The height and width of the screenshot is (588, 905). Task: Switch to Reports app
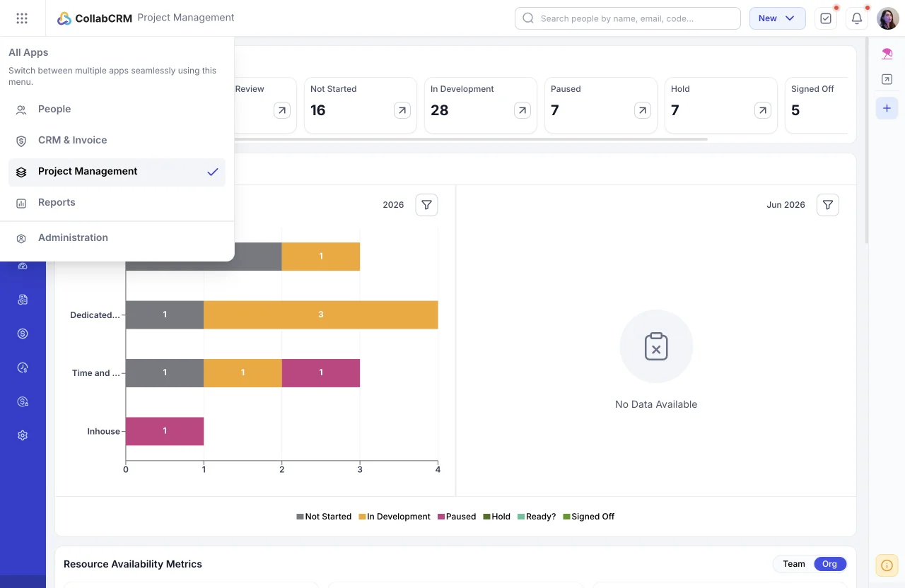coord(117,202)
